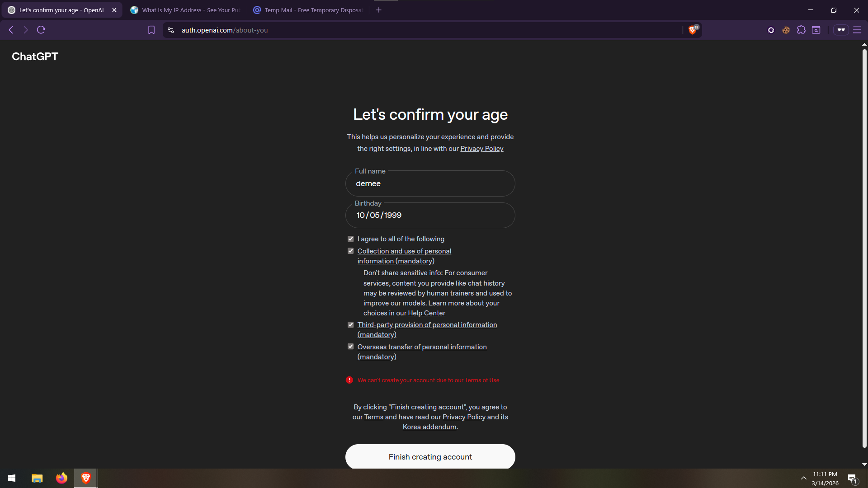
Task: Reload the page with refresh icon
Action: [x=41, y=30]
